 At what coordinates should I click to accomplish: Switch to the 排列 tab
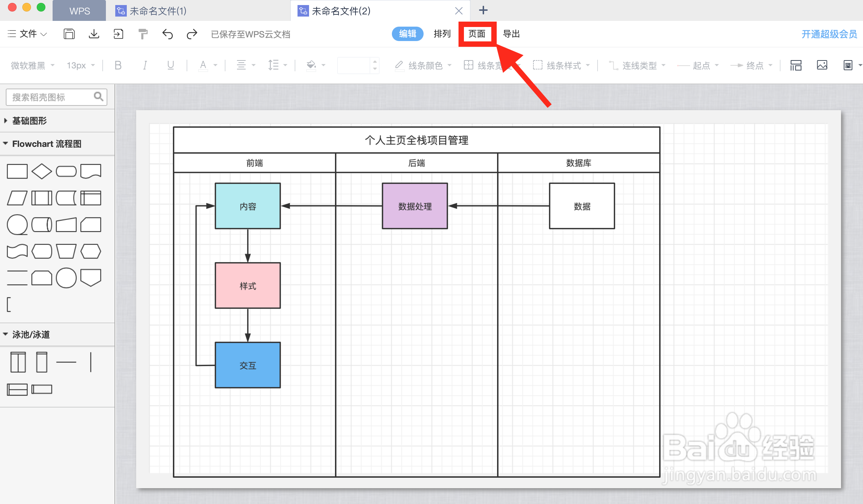442,34
